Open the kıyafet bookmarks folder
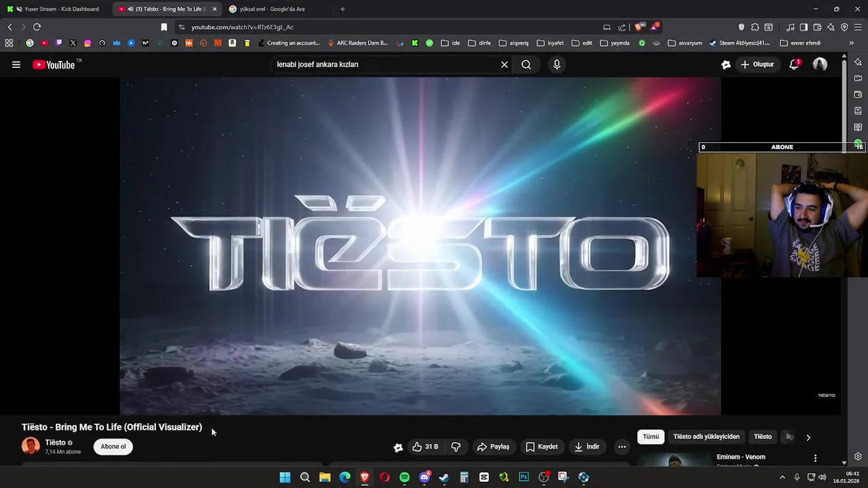This screenshot has width=868, height=488. click(x=550, y=43)
